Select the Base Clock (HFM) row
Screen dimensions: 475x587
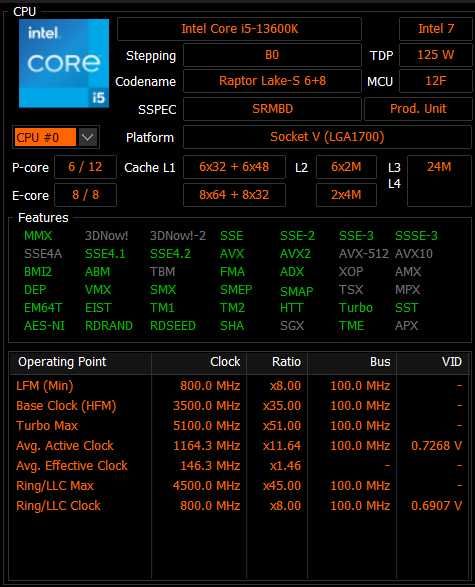pyautogui.click(x=240, y=406)
